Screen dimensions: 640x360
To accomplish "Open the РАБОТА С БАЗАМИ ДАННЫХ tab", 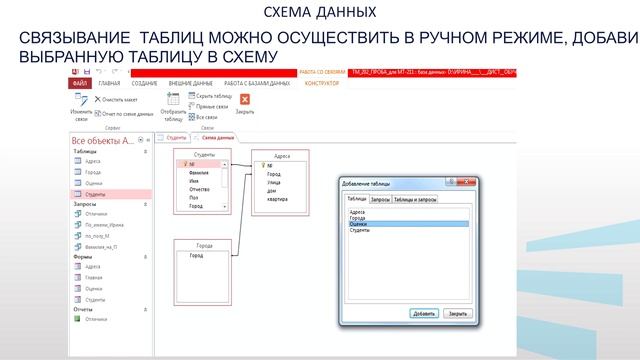I will coord(257,83).
